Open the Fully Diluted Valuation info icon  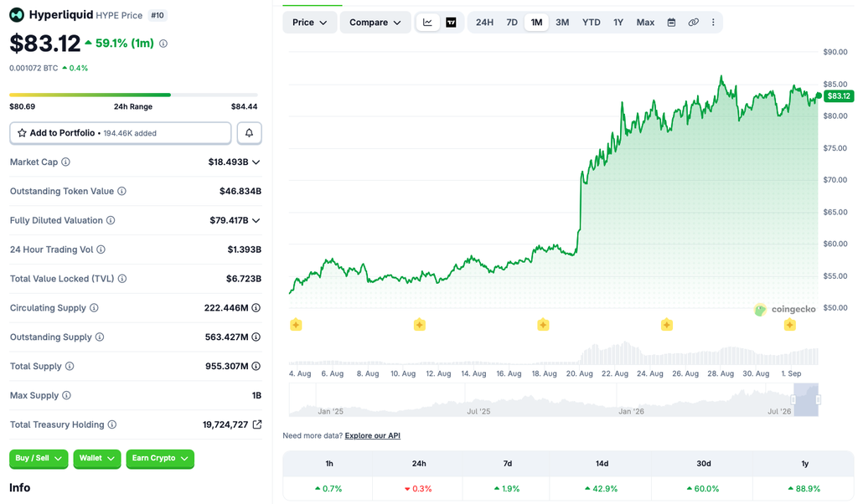coord(111,220)
